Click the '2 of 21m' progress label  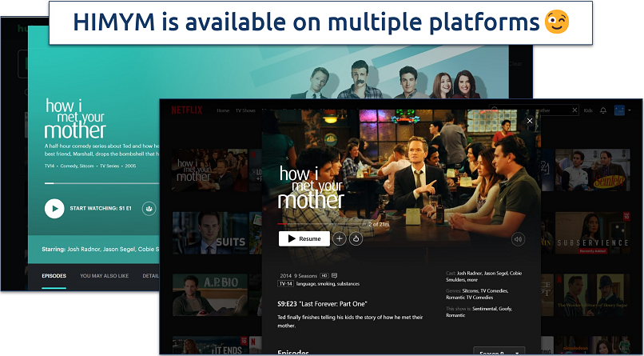379,225
